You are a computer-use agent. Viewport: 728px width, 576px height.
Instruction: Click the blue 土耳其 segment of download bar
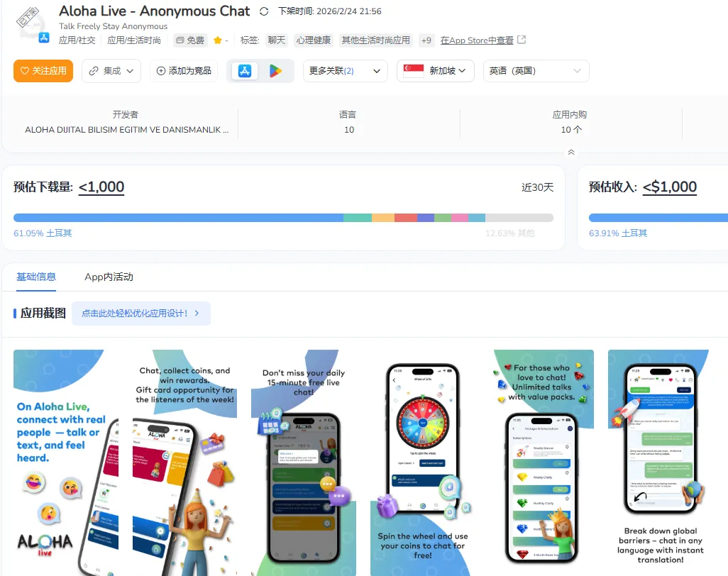point(178,218)
